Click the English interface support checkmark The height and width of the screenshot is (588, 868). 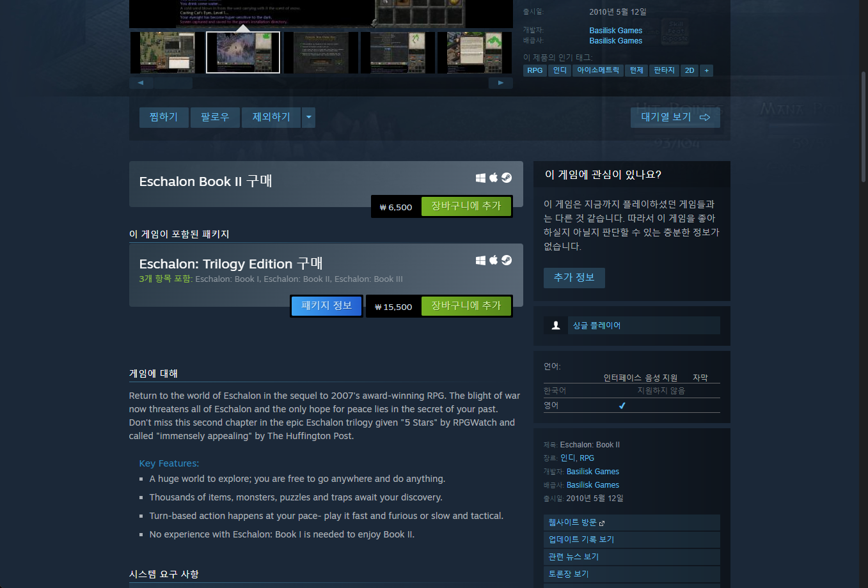(622, 405)
